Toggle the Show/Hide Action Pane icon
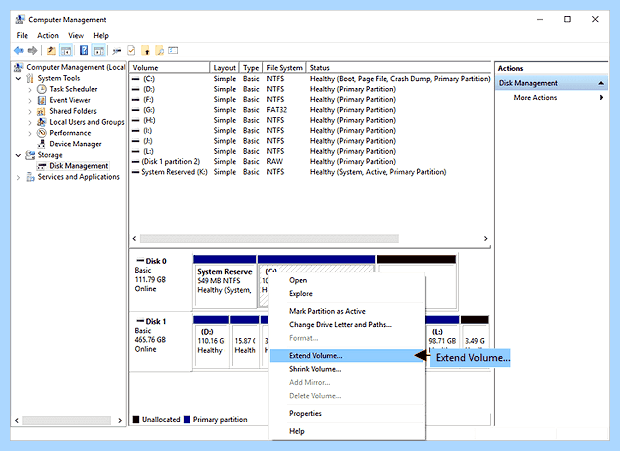 tap(98, 51)
